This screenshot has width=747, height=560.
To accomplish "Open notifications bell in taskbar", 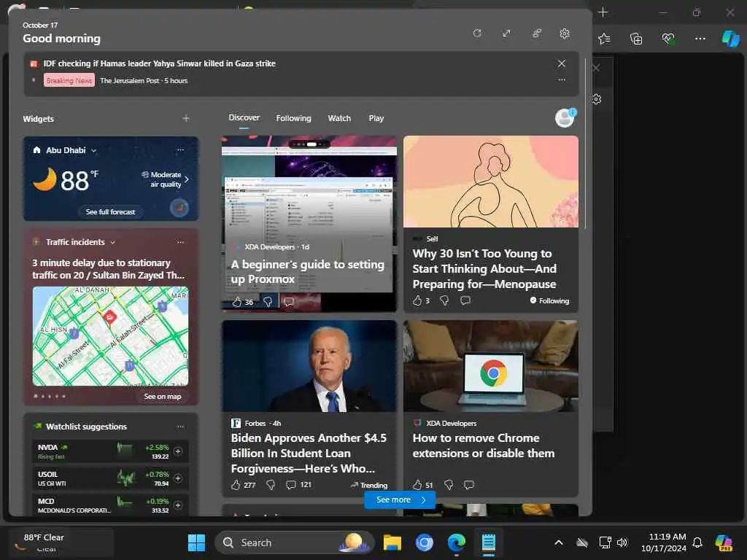I will pos(697,542).
